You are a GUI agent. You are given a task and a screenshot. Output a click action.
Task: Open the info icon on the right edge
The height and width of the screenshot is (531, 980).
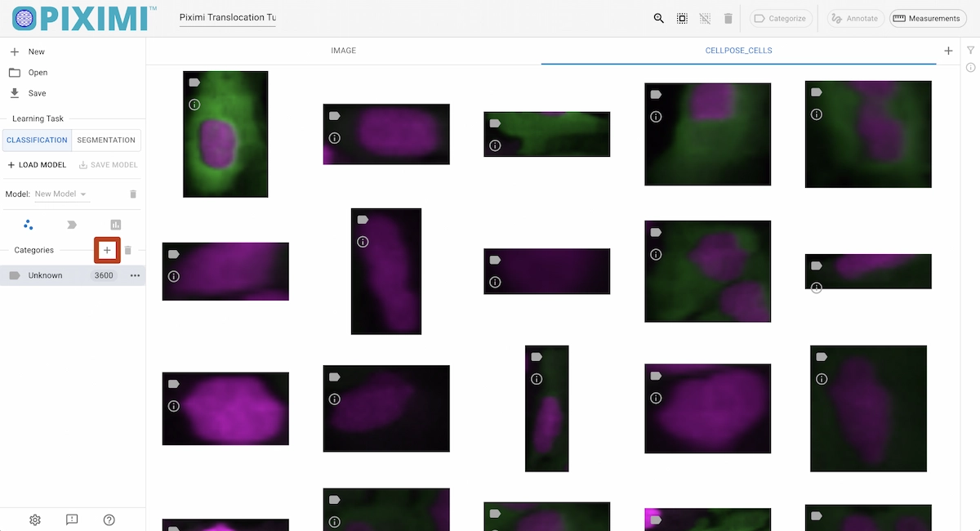pos(971,67)
